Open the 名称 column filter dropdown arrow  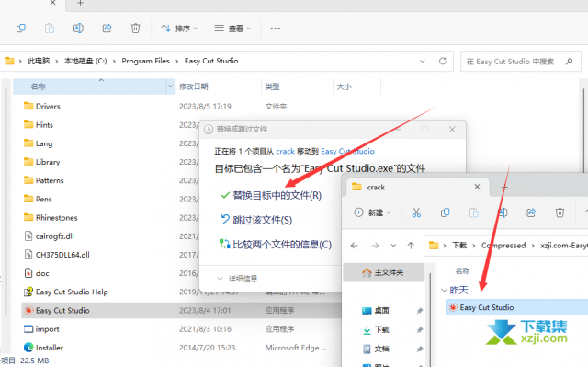tap(171, 86)
